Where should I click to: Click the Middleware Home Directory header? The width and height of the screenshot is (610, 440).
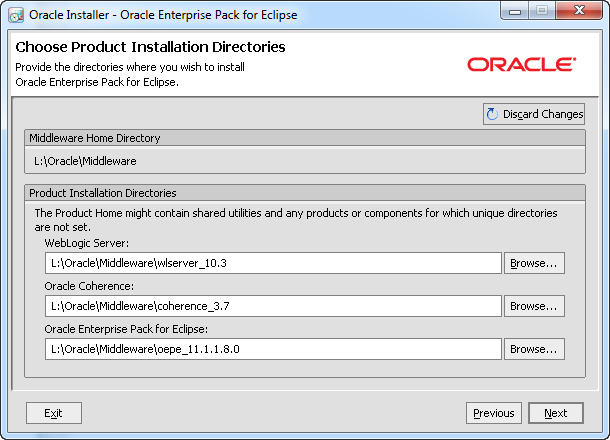coord(305,138)
